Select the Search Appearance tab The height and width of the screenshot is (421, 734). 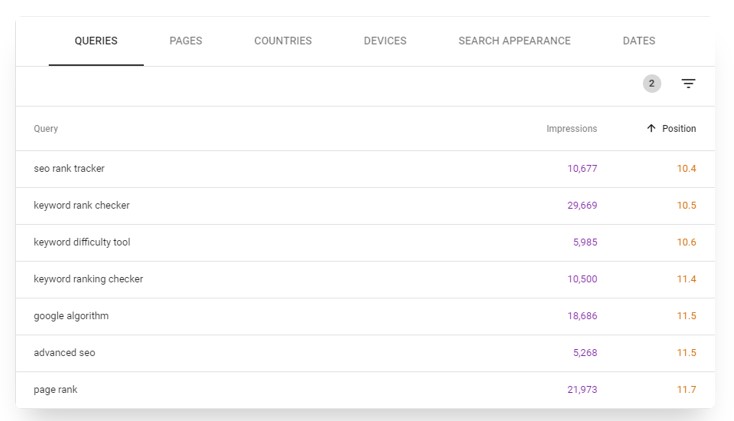pyautogui.click(x=514, y=41)
